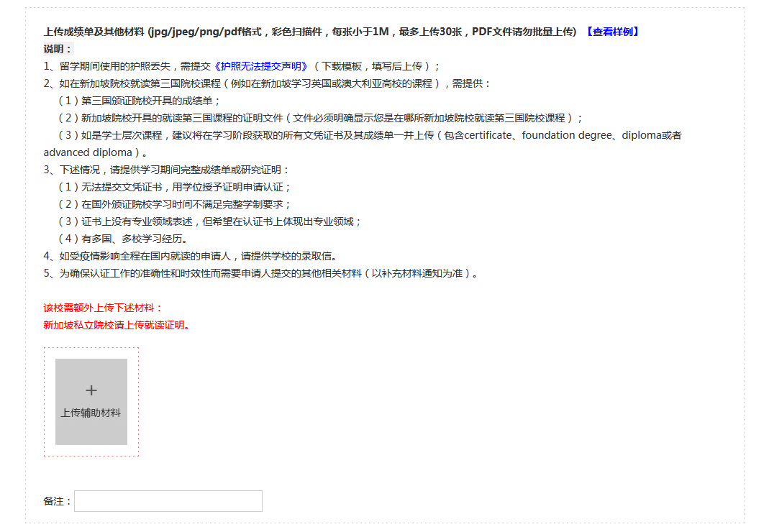Viewport: 769px width, 532px height.
Task: Click item (2) 在国外颁证院校学习时间不满足
Action: point(175,204)
